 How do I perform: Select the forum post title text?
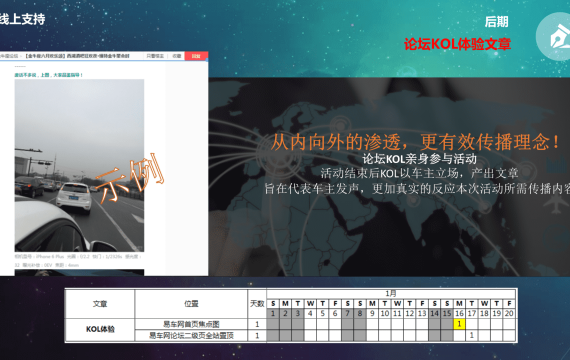pyautogui.click(x=77, y=56)
